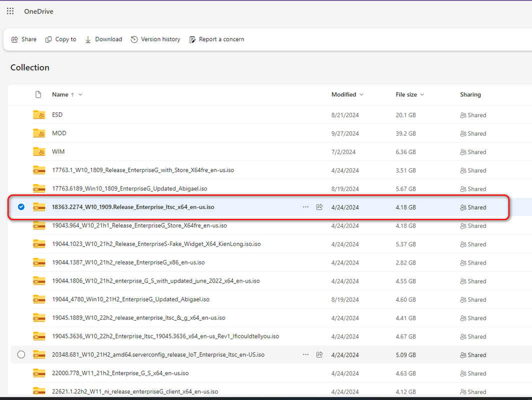
Task: Open 22621.1.22h2_W11 enterpriseG client file
Action: click(x=135, y=391)
